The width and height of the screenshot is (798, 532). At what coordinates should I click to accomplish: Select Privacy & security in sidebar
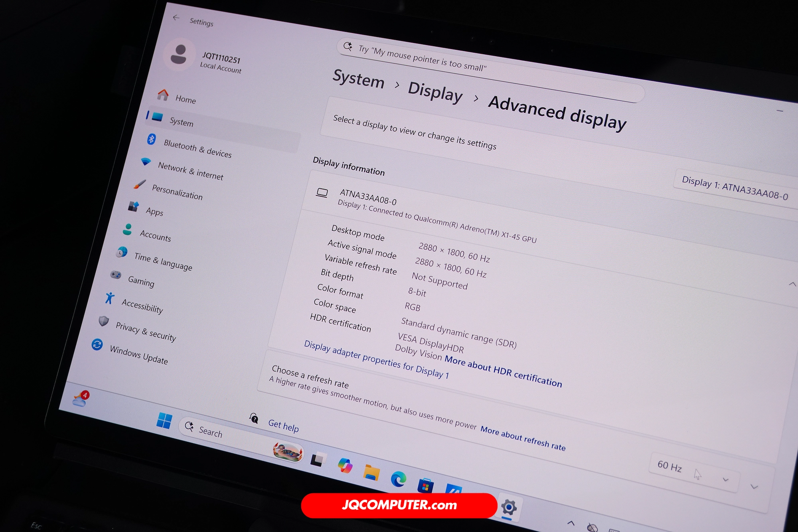(x=145, y=331)
